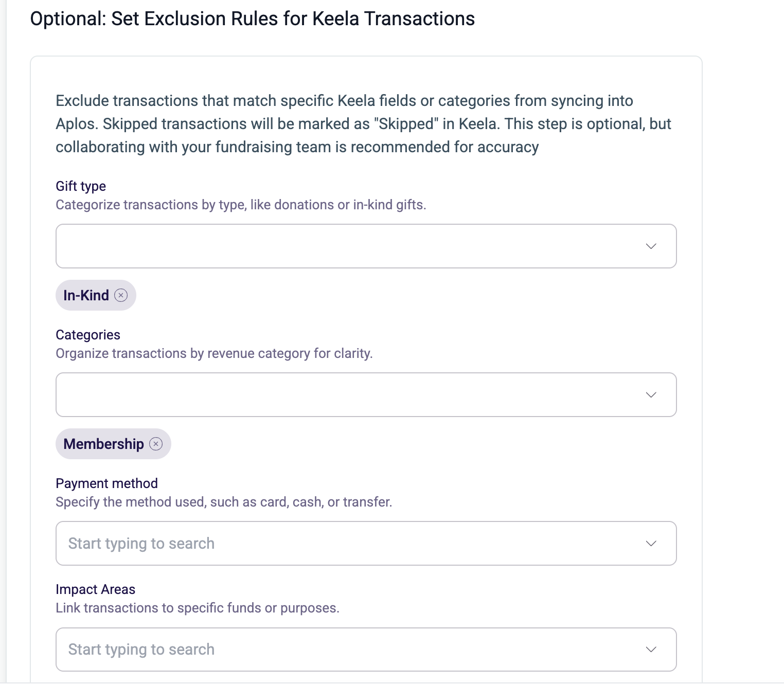The width and height of the screenshot is (784, 685).
Task: Click the exclusion description paragraph text
Action: point(363,124)
